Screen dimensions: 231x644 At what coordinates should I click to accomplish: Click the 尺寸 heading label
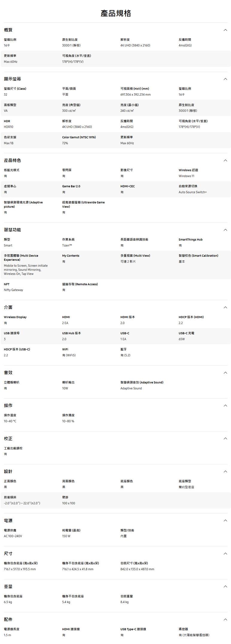(8, 554)
